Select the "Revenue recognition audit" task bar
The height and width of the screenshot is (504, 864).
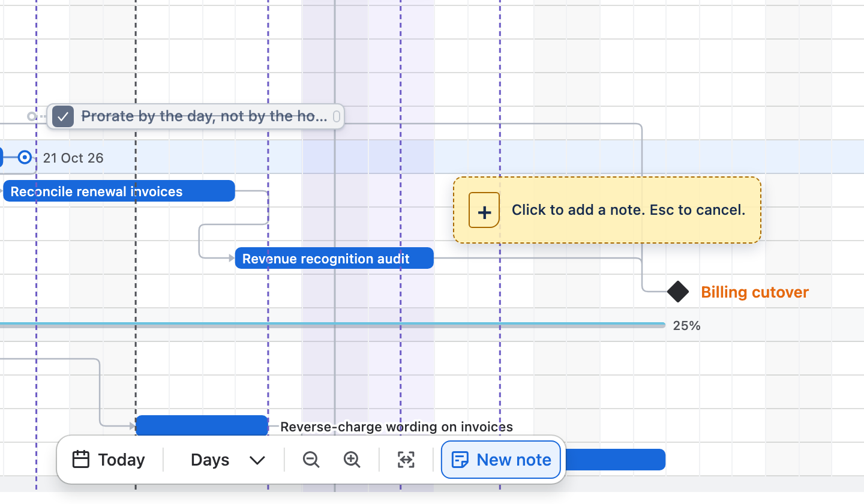coord(334,258)
